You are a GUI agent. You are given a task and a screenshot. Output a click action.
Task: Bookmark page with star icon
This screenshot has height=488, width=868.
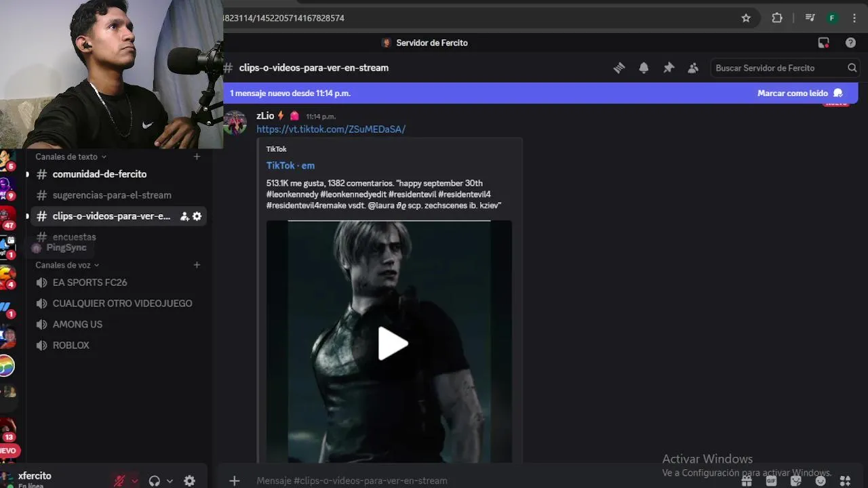[746, 18]
